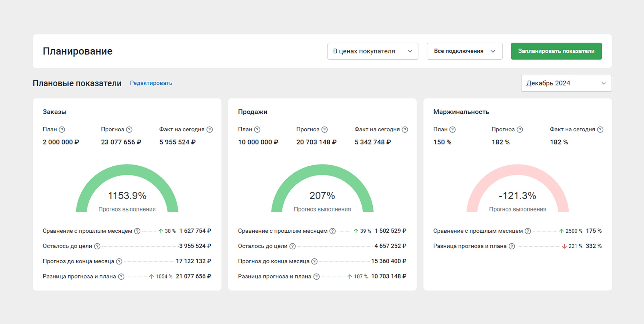Open the В ценах покупателя dropdown
The width and height of the screenshot is (644, 324).
tap(373, 51)
